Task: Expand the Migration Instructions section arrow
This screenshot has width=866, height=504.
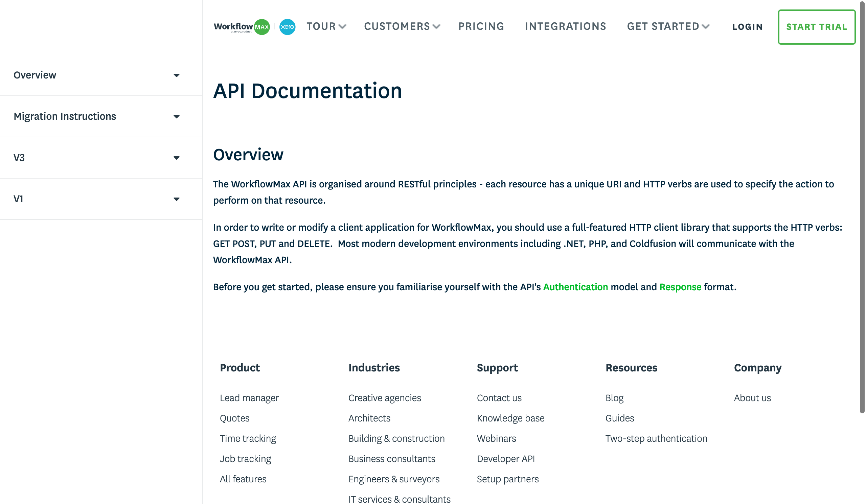Action: click(x=176, y=117)
